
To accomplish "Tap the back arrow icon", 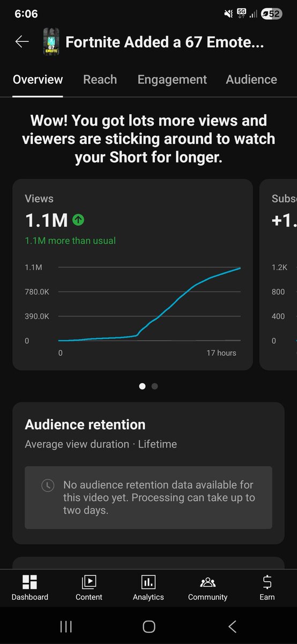I will pyautogui.click(x=22, y=42).
